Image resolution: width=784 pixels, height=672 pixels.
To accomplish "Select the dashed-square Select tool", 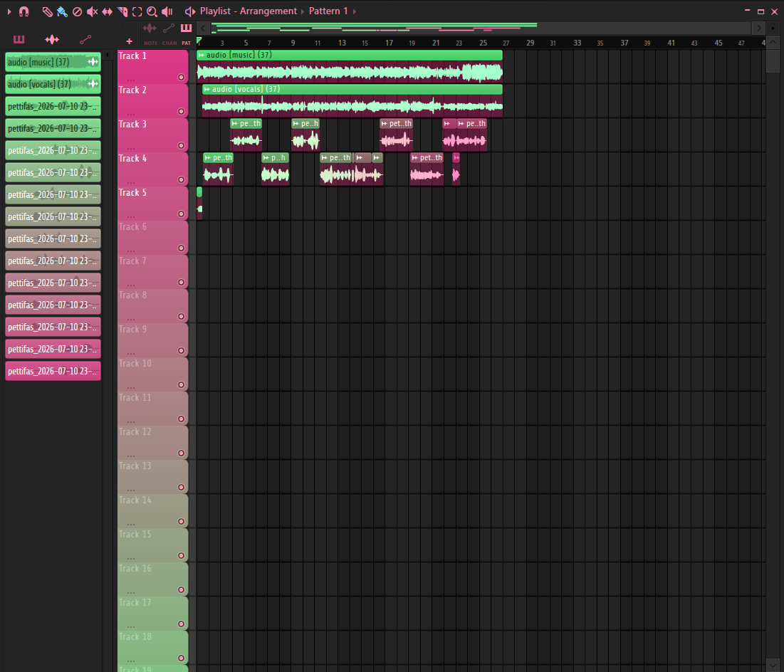I will [x=137, y=11].
